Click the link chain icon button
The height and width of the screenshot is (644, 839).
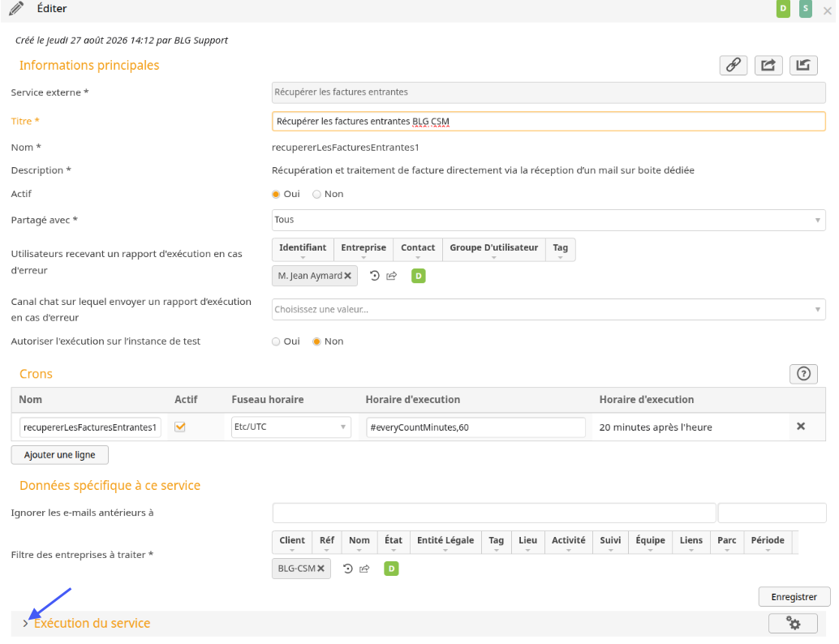[733, 65]
